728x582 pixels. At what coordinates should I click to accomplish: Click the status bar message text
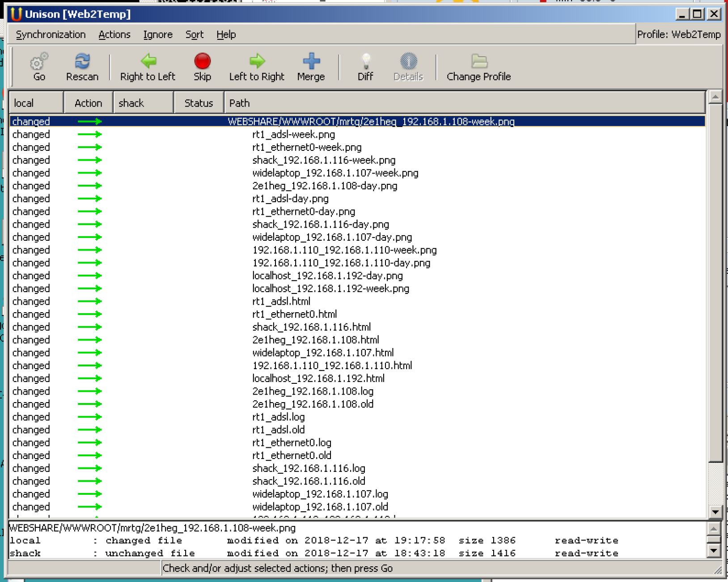tap(278, 568)
